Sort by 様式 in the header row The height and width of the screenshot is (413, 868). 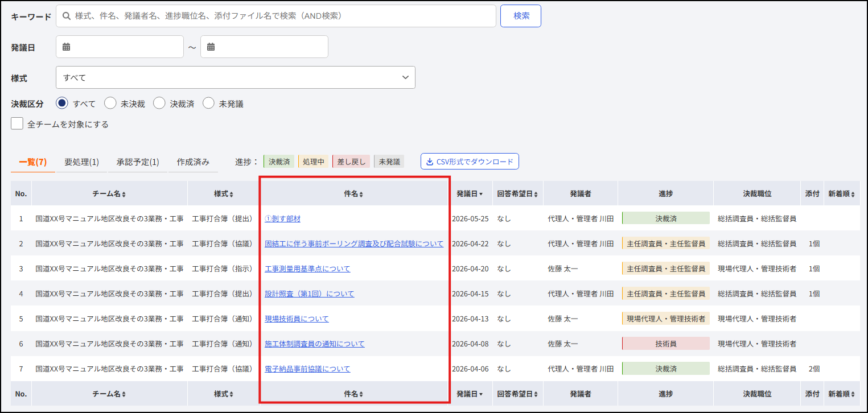pyautogui.click(x=223, y=194)
